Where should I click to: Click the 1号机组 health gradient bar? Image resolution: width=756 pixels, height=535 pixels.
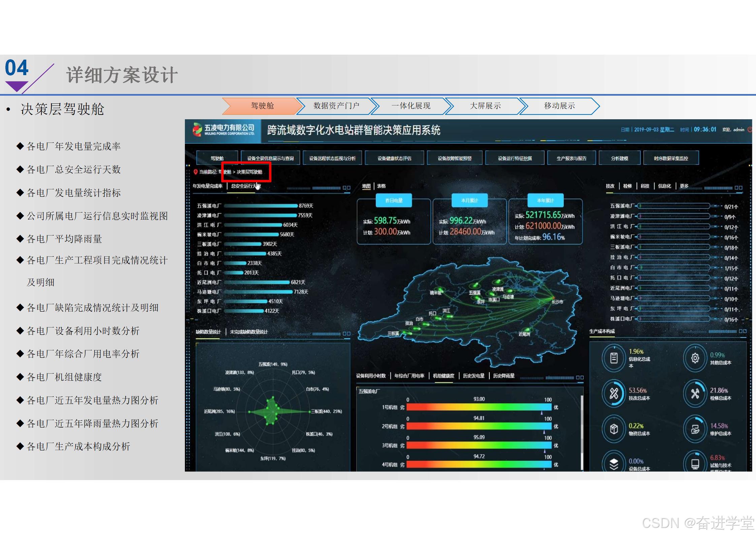click(x=479, y=407)
